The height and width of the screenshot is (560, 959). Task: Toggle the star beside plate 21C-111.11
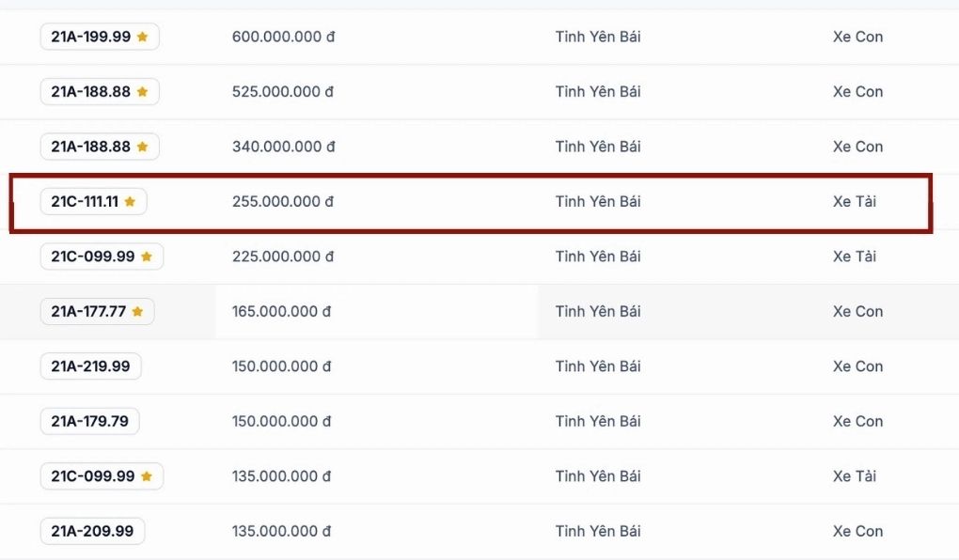pyautogui.click(x=130, y=201)
